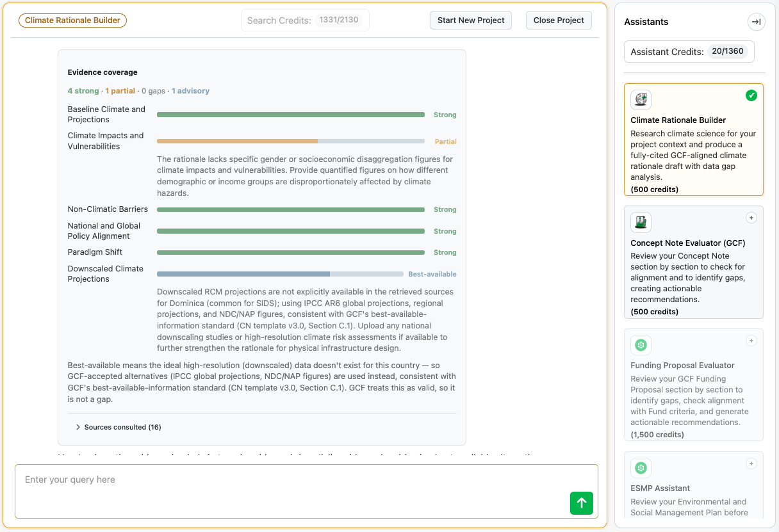Click the Concept Note Evaluator card icon
779x532 pixels.
[x=641, y=223]
